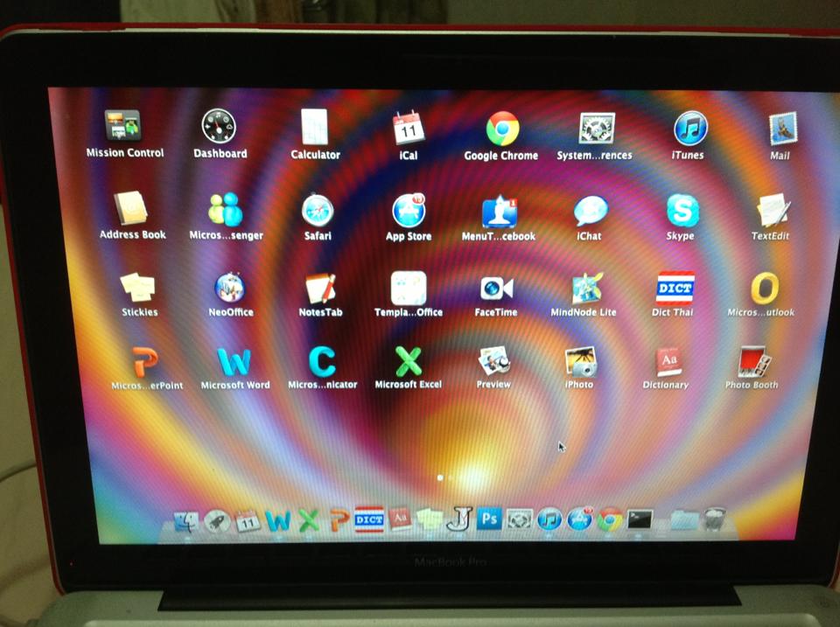Open the iChat app
Viewport: 840px width, 627px height.
click(x=591, y=212)
